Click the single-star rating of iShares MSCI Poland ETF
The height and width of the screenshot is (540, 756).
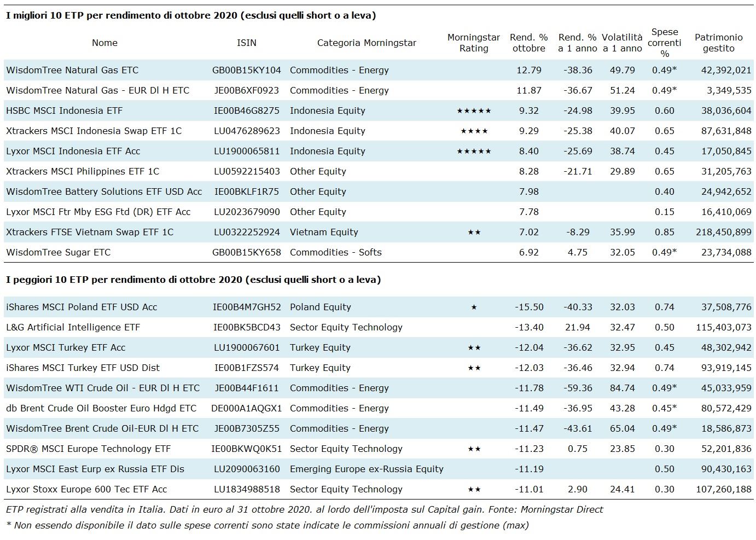pyautogui.click(x=474, y=307)
